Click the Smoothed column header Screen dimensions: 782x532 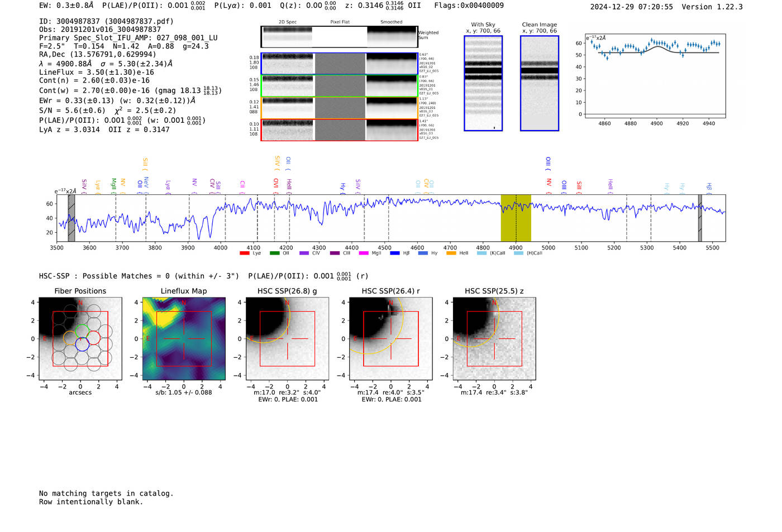(392, 22)
